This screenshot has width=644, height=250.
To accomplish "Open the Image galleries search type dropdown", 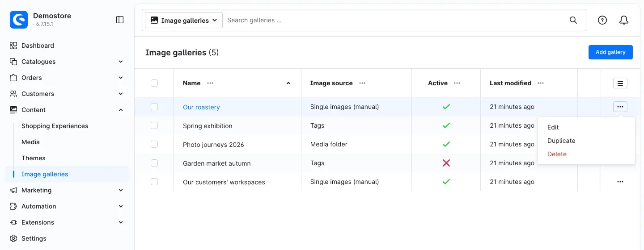I will coord(184,20).
